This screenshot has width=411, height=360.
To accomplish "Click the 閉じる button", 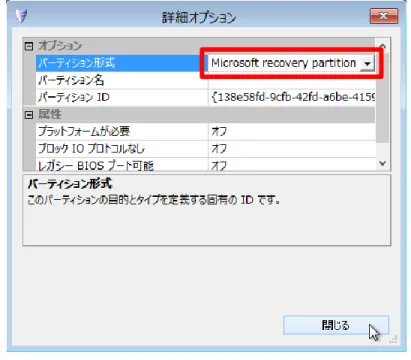I will 336,325.
